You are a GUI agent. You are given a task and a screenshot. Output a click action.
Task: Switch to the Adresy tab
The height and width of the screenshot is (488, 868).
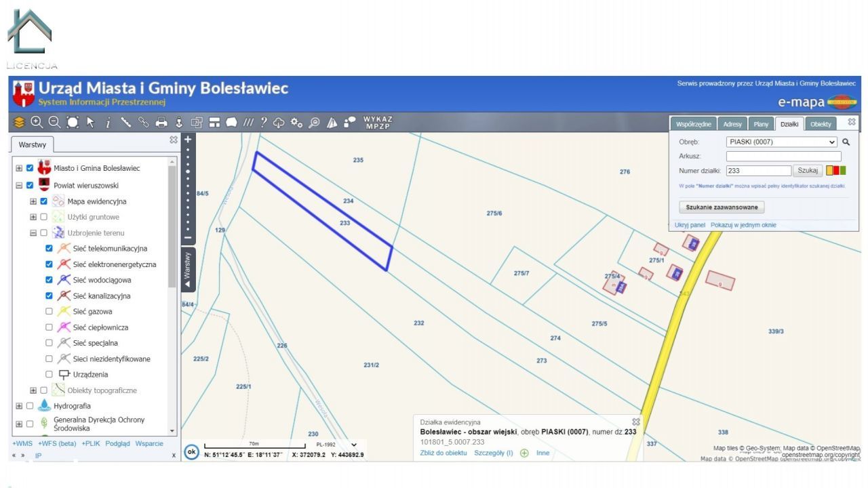click(x=732, y=124)
